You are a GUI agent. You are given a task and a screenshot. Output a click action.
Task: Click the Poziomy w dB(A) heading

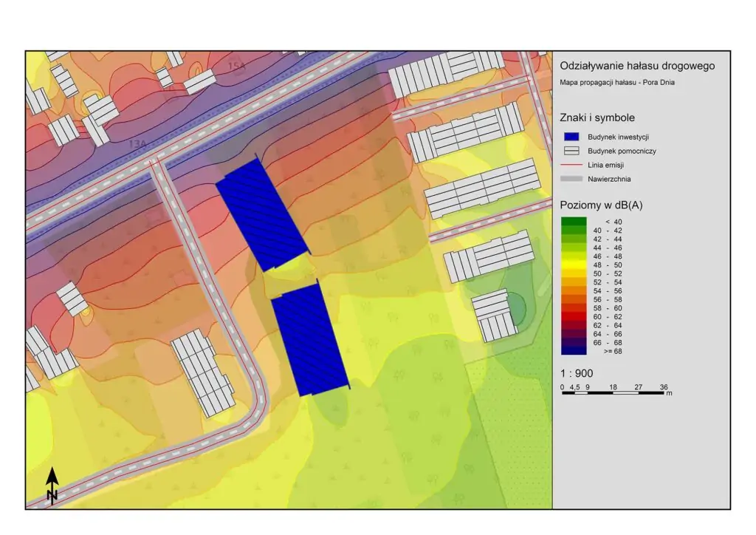(x=602, y=205)
